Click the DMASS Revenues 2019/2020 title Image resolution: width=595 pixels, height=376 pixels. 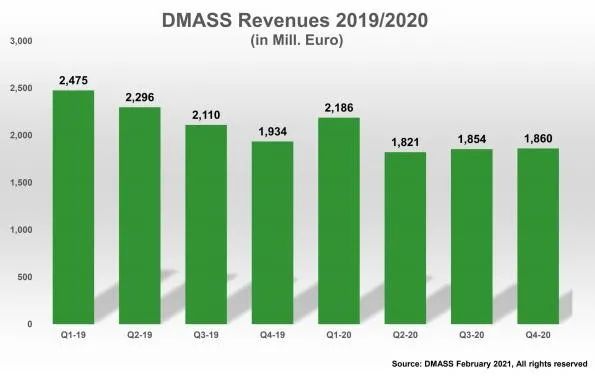tap(295, 20)
